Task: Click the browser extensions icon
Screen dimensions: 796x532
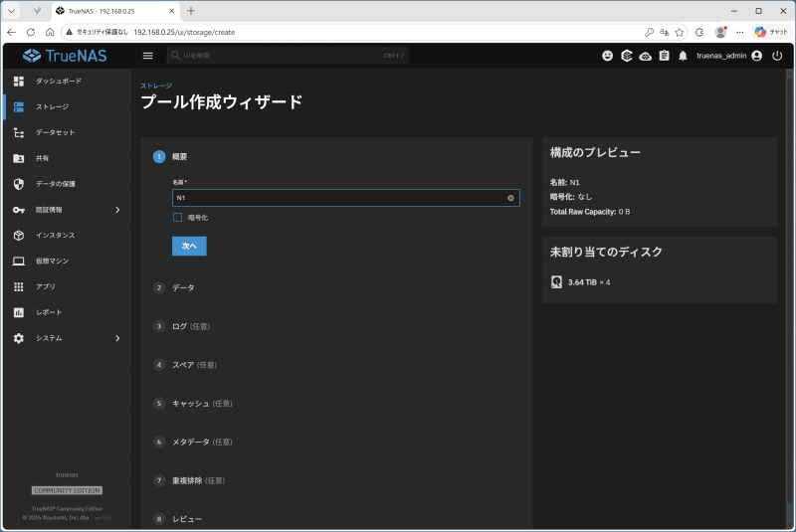Action: click(x=699, y=32)
